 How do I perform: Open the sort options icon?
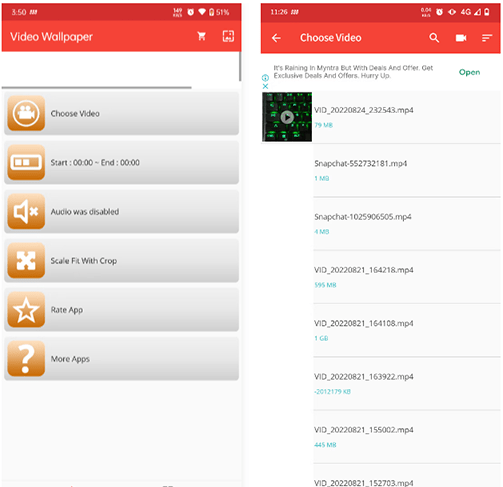487,38
